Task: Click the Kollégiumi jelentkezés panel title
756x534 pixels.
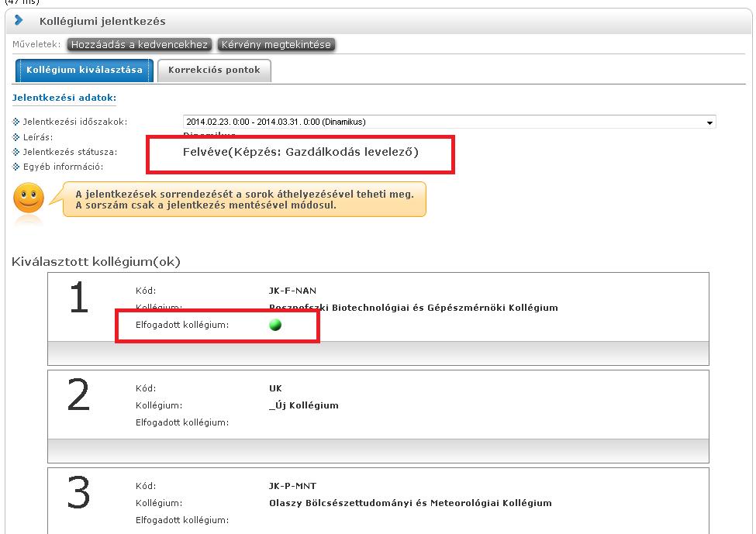Action: tap(102, 21)
